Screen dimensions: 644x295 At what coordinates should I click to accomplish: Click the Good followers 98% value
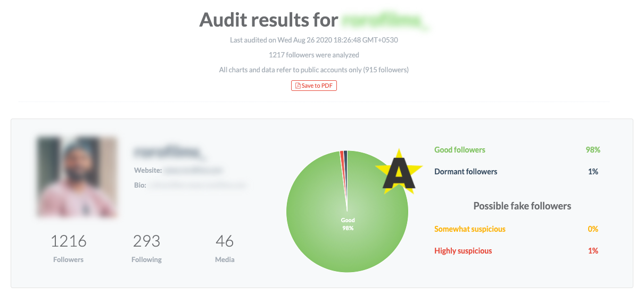pos(593,150)
